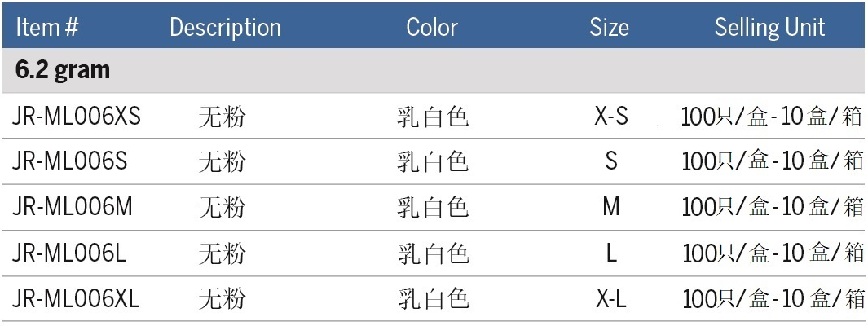Image resolution: width=868 pixels, height=326 pixels.
Task: Click the Item # column header
Action: (x=47, y=28)
